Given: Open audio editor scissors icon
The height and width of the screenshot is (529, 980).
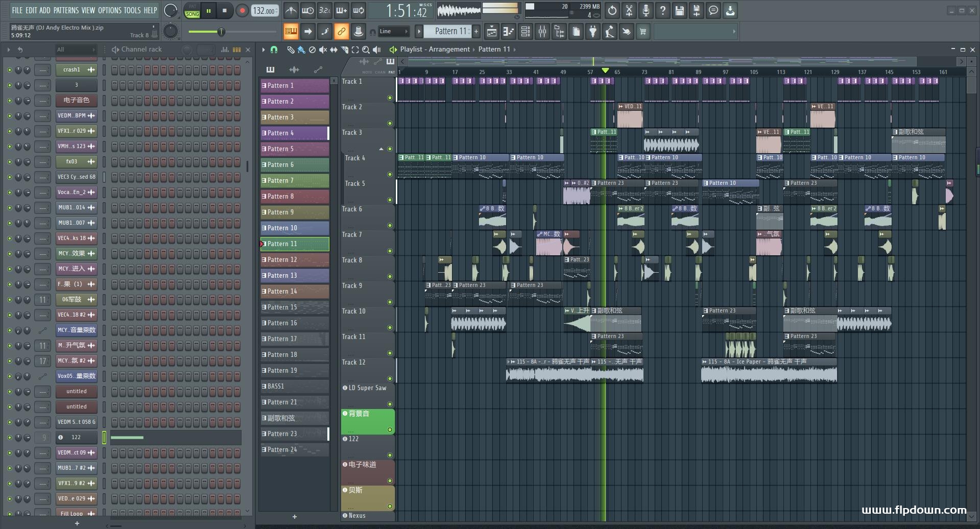Looking at the screenshot, I should (629, 10).
